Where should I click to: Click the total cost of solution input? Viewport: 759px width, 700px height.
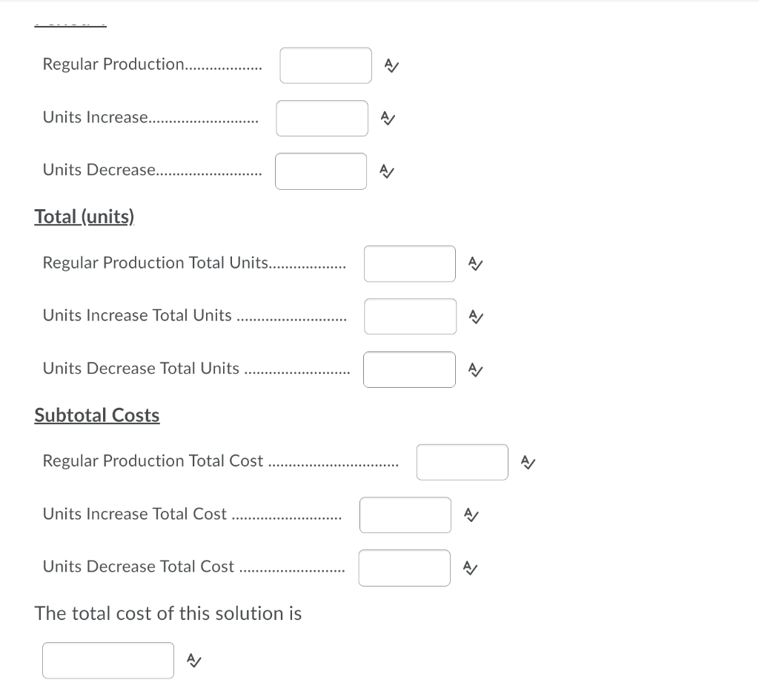coord(107,660)
